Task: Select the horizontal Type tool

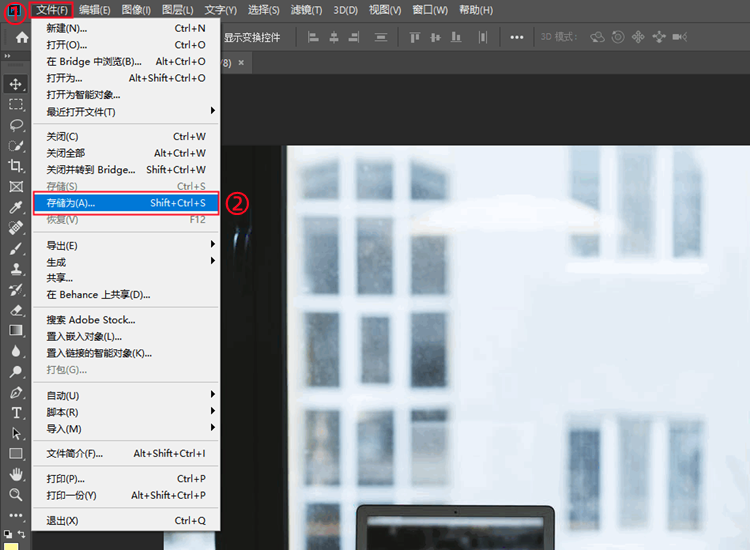Action: 16,413
